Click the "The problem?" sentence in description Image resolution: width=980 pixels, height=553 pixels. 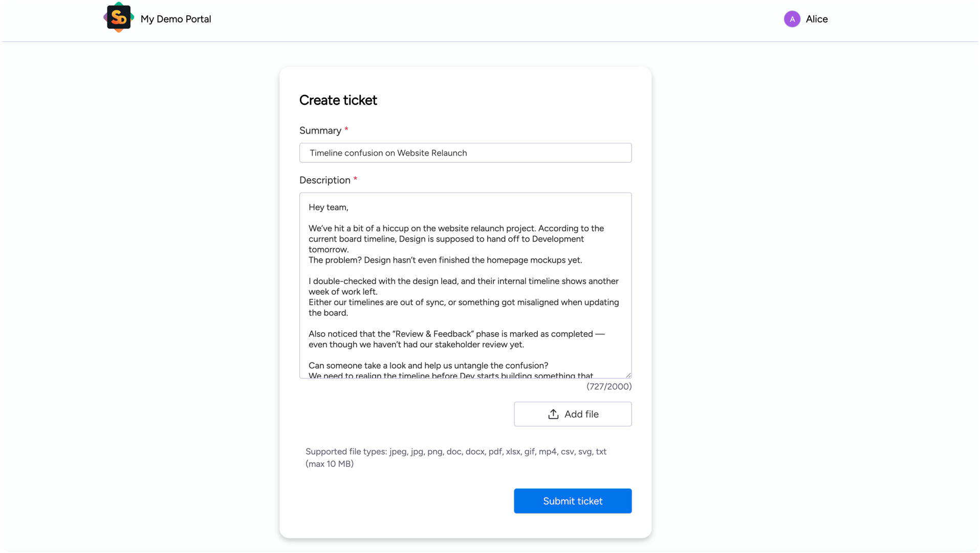pyautogui.click(x=445, y=260)
